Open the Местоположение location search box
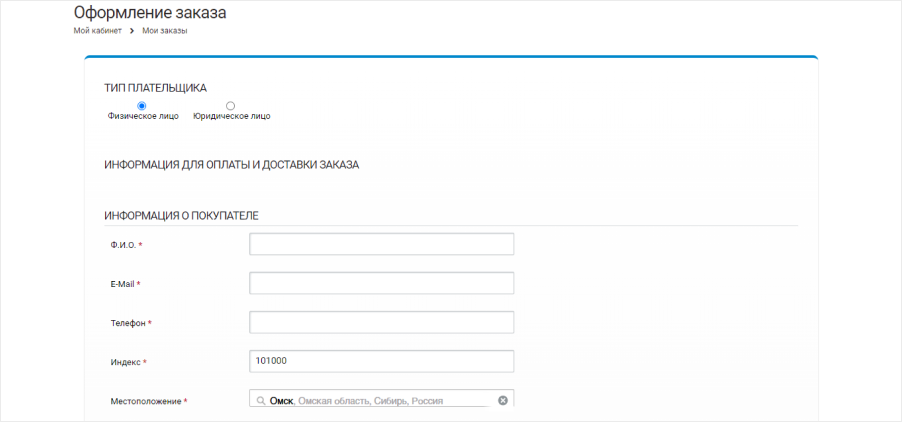The image size is (902, 422). 380,400
